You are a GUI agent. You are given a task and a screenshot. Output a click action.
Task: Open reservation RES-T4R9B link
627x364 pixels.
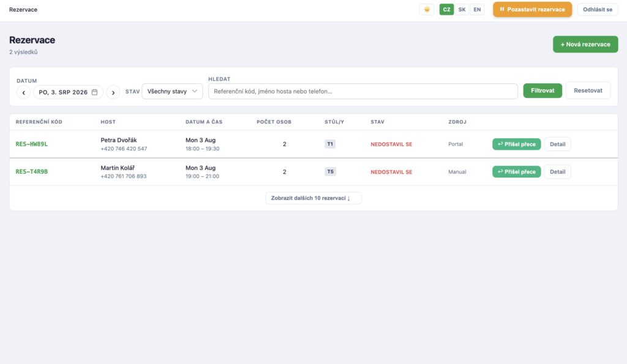(32, 172)
